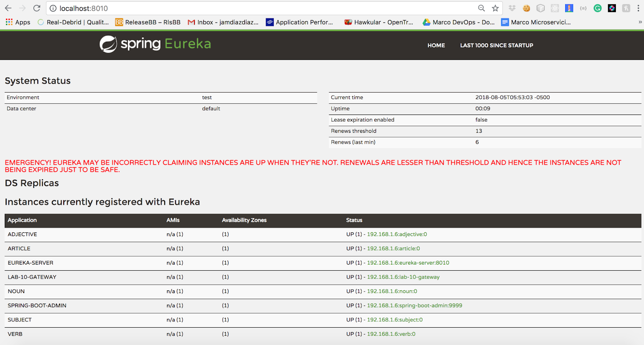Open the Dropbox extension
This screenshot has height=345, width=644.
[512, 8]
